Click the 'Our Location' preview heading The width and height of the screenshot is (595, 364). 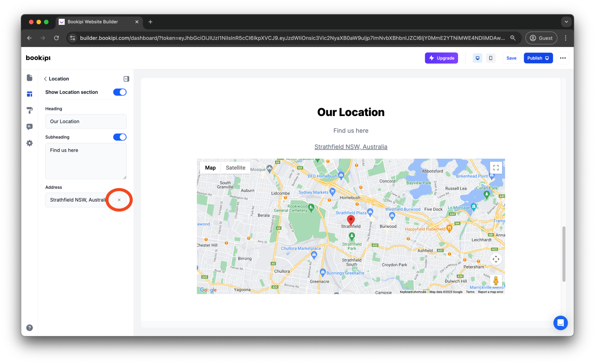coord(351,112)
